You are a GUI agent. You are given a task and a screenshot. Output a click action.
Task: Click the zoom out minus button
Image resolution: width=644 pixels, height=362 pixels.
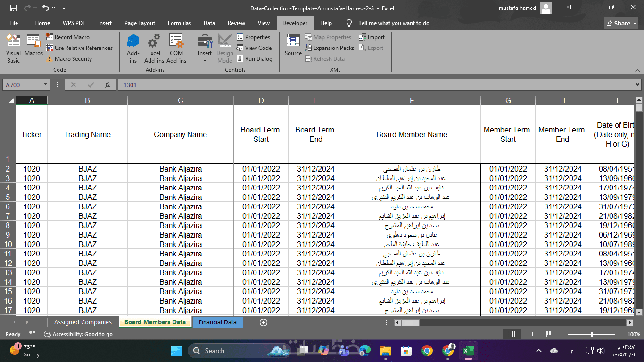click(x=563, y=334)
